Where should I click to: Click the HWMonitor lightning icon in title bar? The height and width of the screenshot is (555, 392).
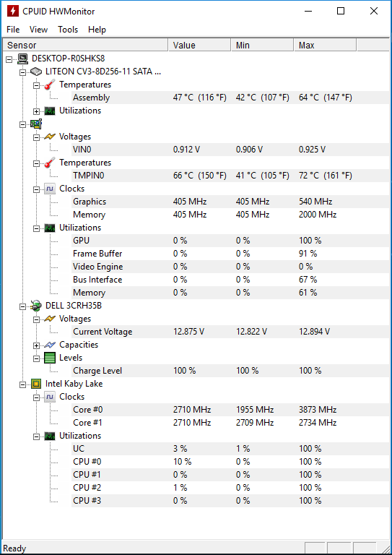click(13, 12)
